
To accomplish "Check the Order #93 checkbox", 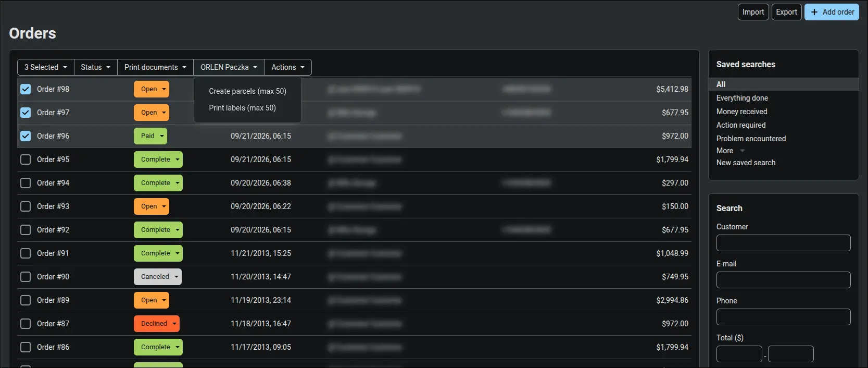I will [26, 206].
